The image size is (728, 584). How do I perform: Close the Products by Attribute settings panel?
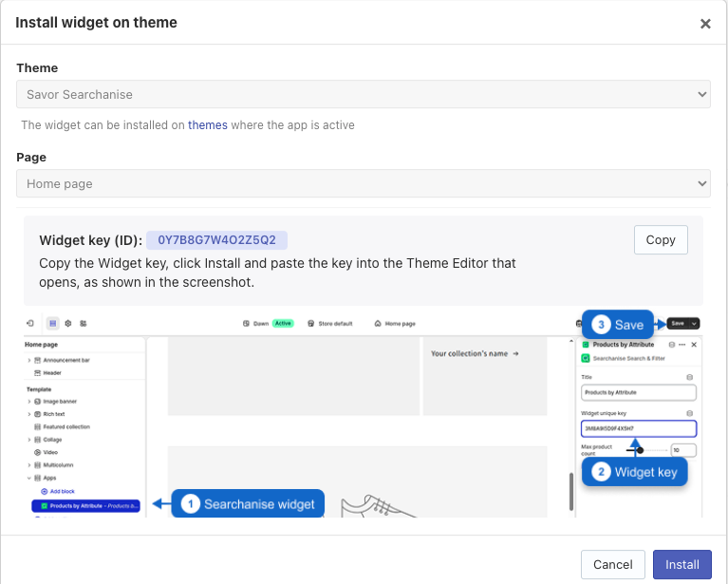pos(694,345)
